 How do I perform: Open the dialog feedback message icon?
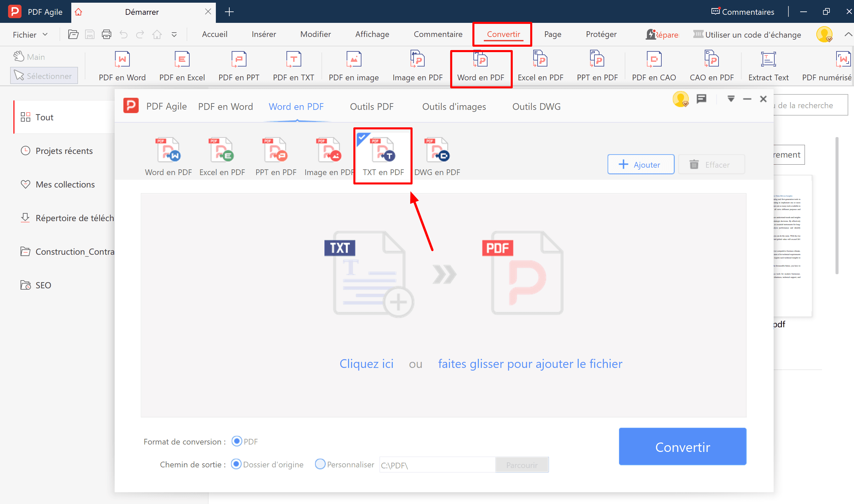pyautogui.click(x=701, y=99)
